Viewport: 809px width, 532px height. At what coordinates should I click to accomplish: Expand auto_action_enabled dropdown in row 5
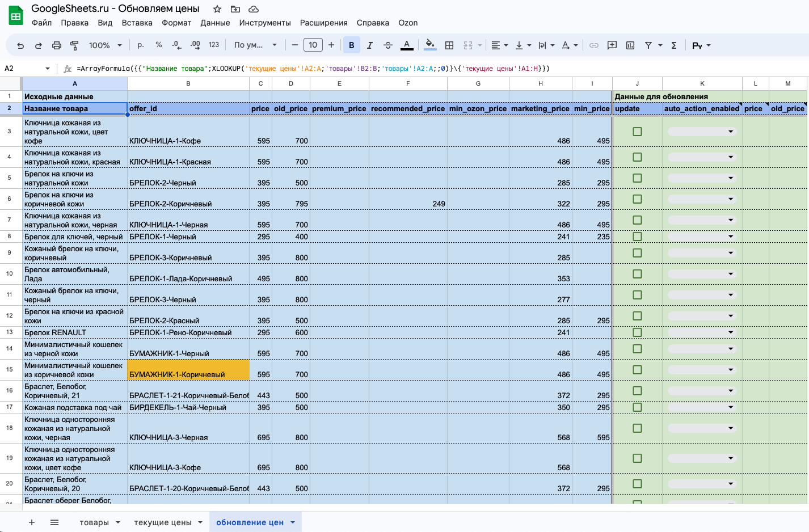(702, 178)
